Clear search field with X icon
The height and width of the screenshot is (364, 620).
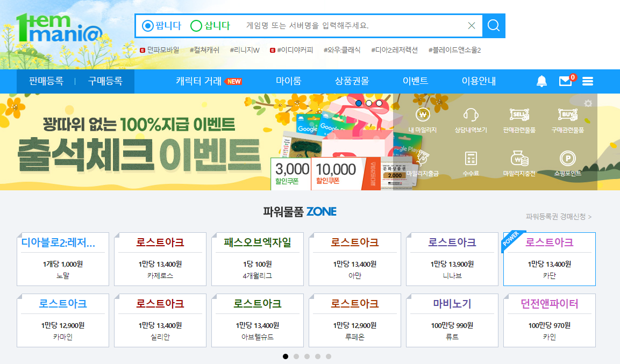coord(472,26)
